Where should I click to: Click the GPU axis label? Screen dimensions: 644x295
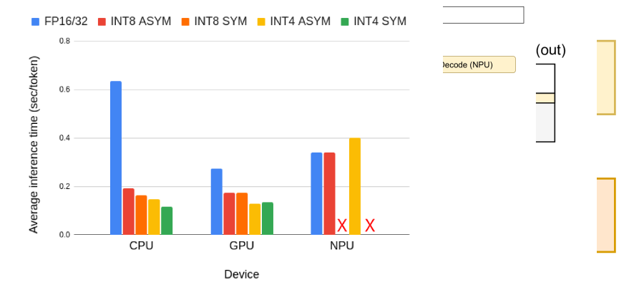point(242,246)
